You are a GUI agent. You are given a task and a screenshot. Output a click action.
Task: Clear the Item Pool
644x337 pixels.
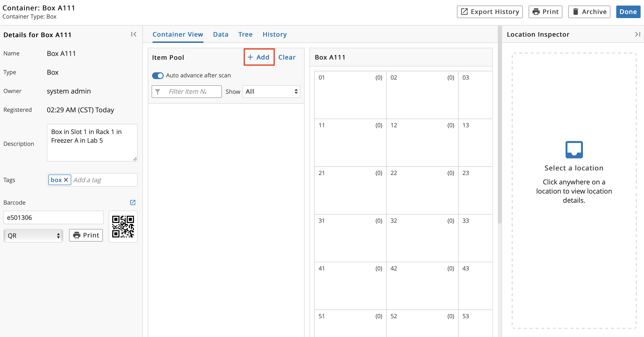(x=287, y=57)
